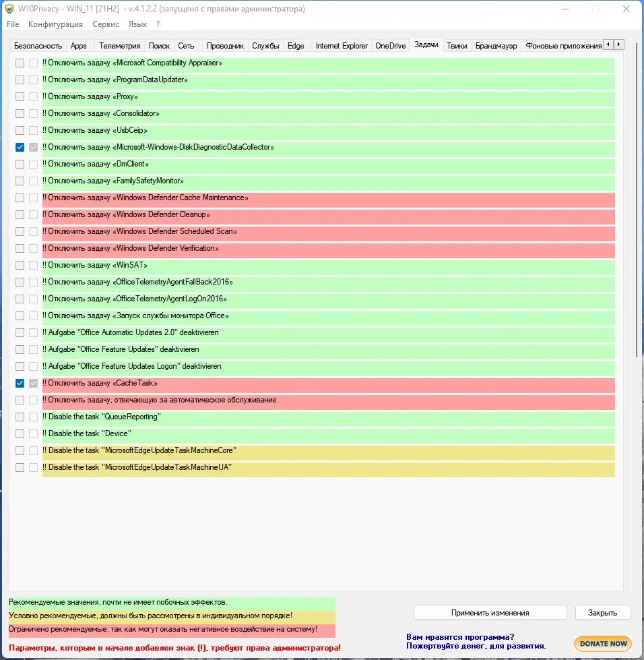Switch to the Фоновые приложения tab

click(x=563, y=46)
